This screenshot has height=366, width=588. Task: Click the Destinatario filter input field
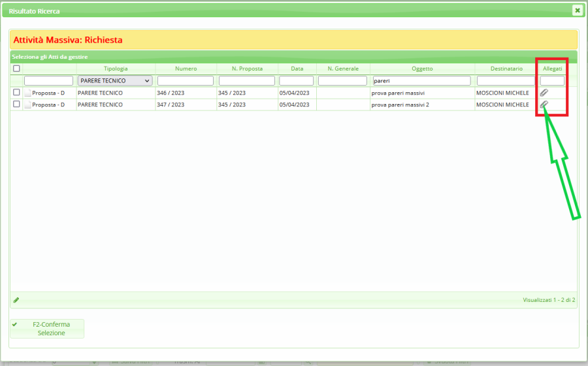(x=507, y=81)
